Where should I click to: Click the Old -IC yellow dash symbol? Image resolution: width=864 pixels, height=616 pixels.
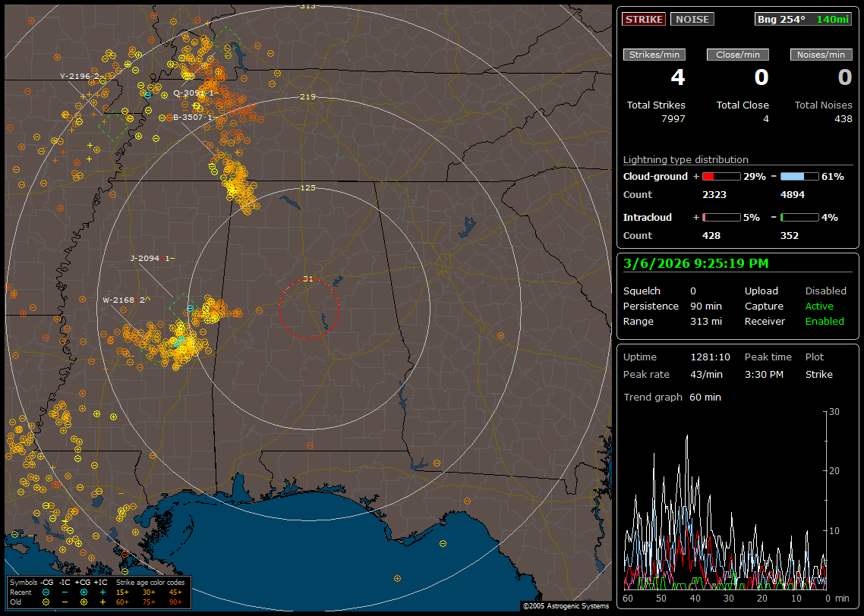(x=65, y=602)
